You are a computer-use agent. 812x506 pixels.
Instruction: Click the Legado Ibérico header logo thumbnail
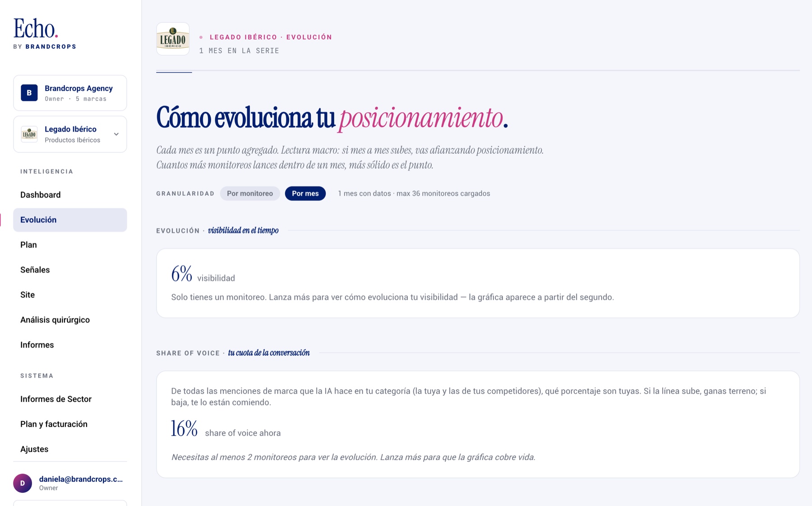coord(173,39)
